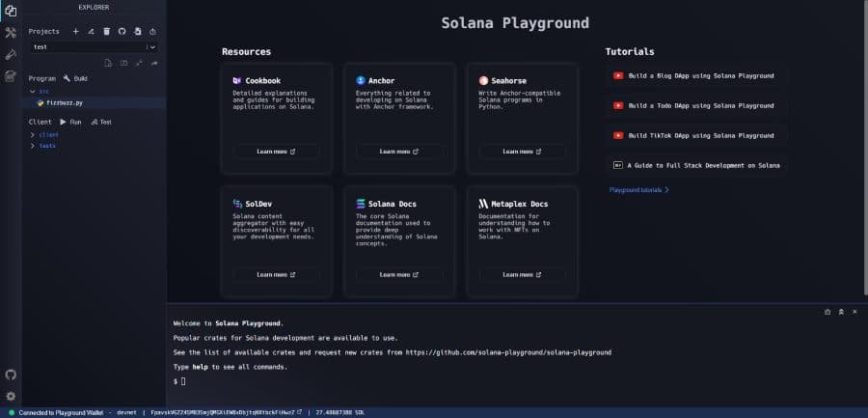Image resolution: width=868 pixels, height=418 pixels.
Task: Click the Projects label
Action: 43,32
